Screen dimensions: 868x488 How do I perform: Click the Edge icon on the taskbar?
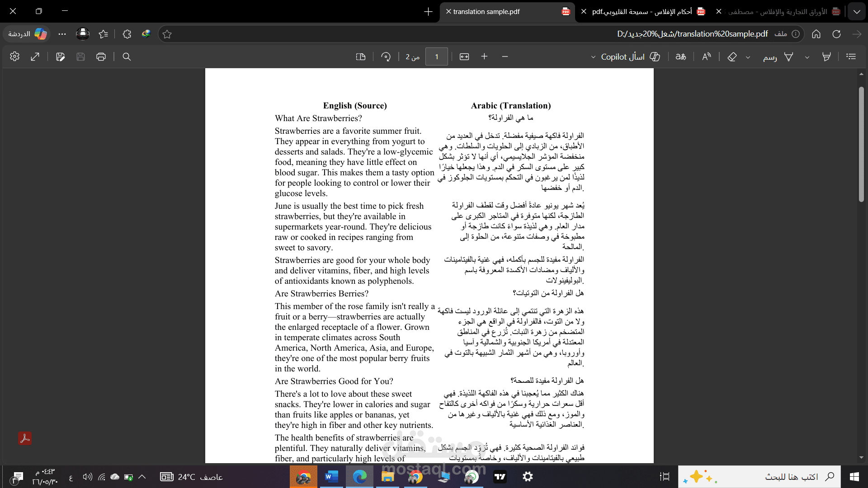tap(360, 477)
